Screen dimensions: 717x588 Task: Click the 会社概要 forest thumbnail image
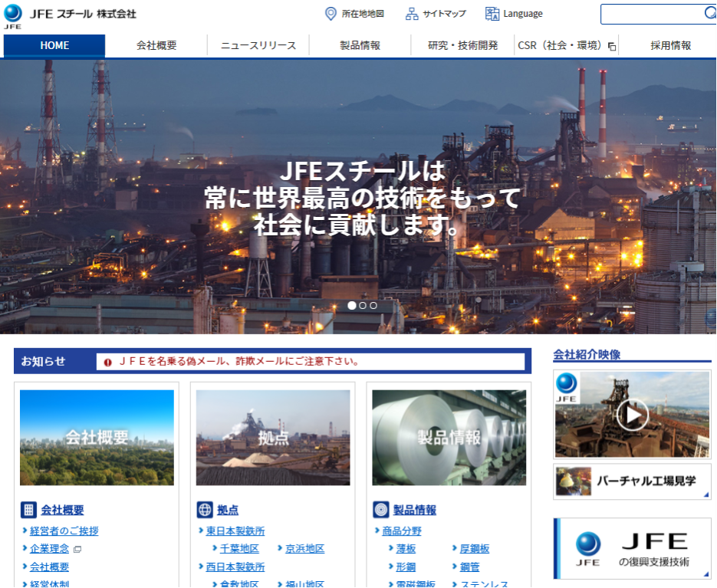97,438
